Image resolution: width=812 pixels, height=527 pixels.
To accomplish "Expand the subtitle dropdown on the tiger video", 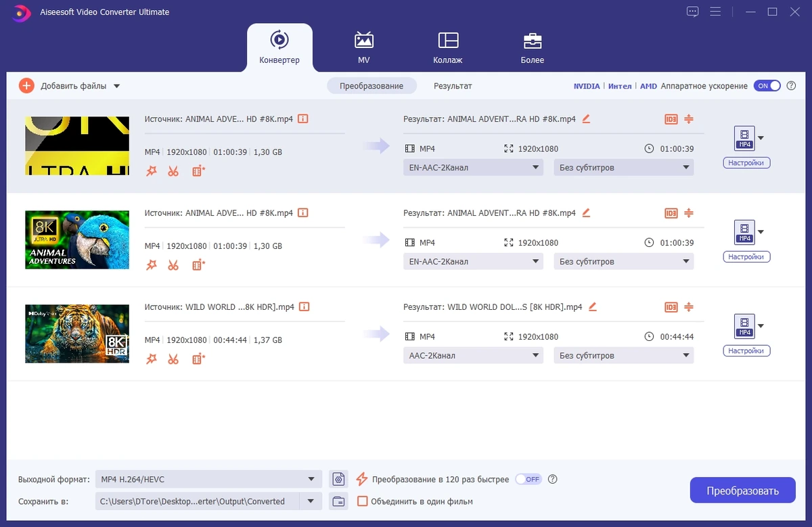I will [623, 355].
